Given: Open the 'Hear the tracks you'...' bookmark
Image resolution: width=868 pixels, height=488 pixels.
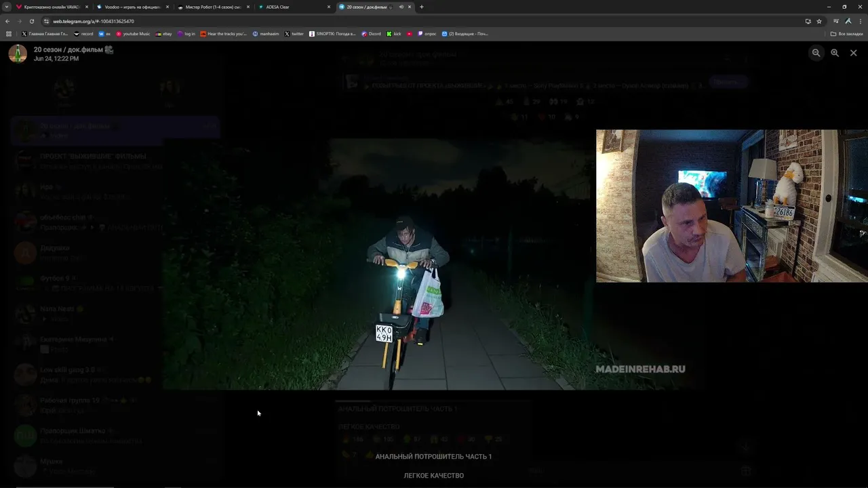Looking at the screenshot, I should [224, 33].
